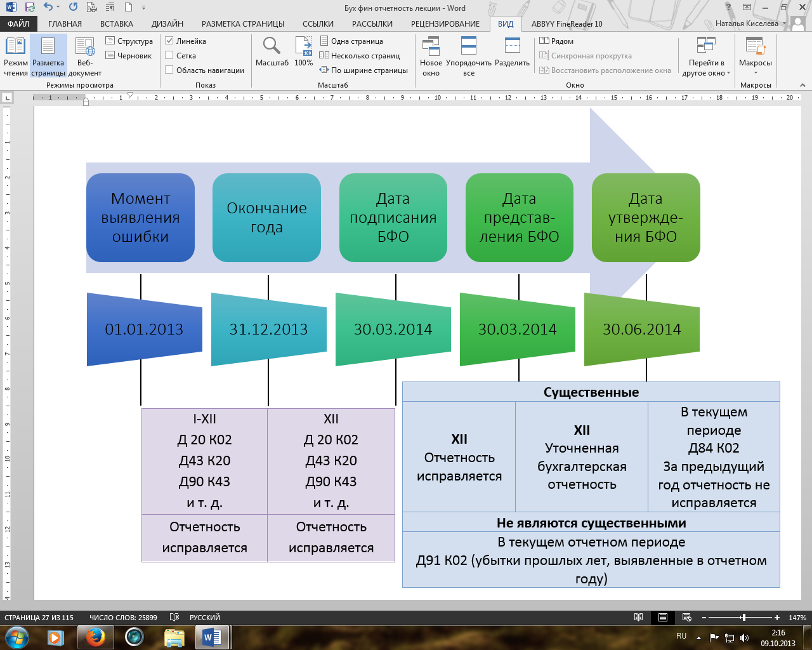Switch to Draft view (Черновик)
The image size is (812, 650).
point(129,56)
